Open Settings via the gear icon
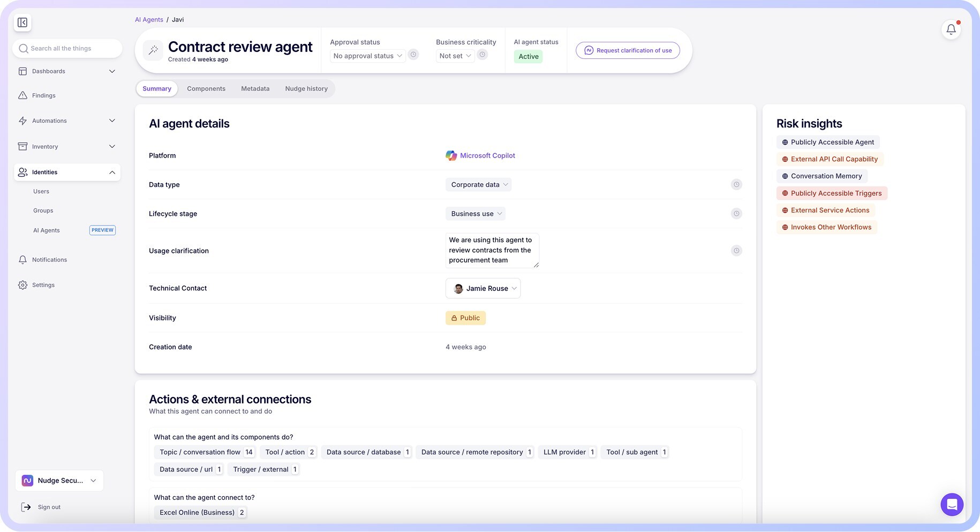This screenshot has width=980, height=532. 22,284
